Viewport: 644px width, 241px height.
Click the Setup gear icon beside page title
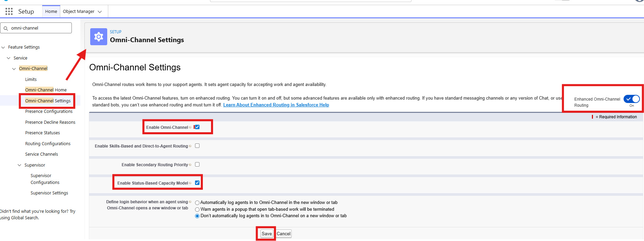click(x=99, y=37)
